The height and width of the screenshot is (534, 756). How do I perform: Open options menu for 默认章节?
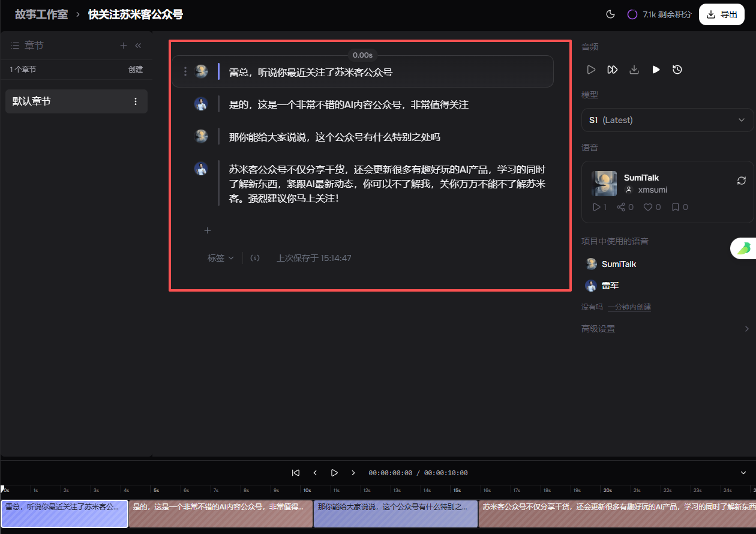(x=136, y=101)
